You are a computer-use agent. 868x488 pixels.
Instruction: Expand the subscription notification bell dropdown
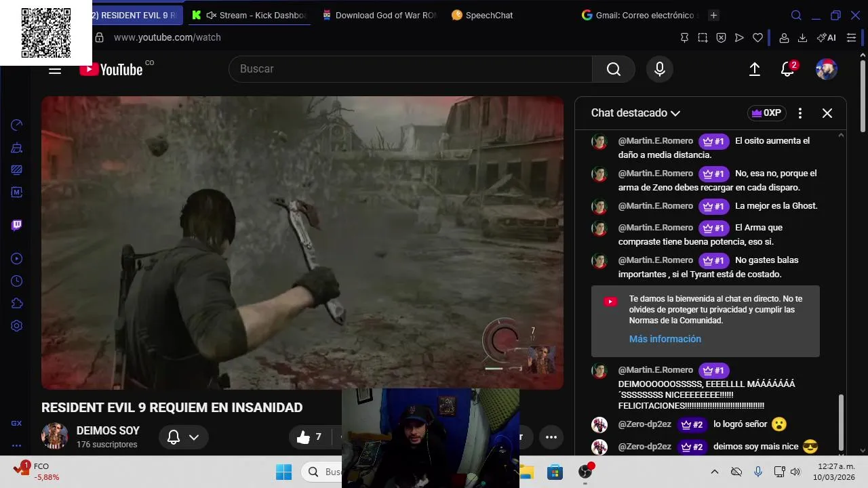[x=183, y=437]
